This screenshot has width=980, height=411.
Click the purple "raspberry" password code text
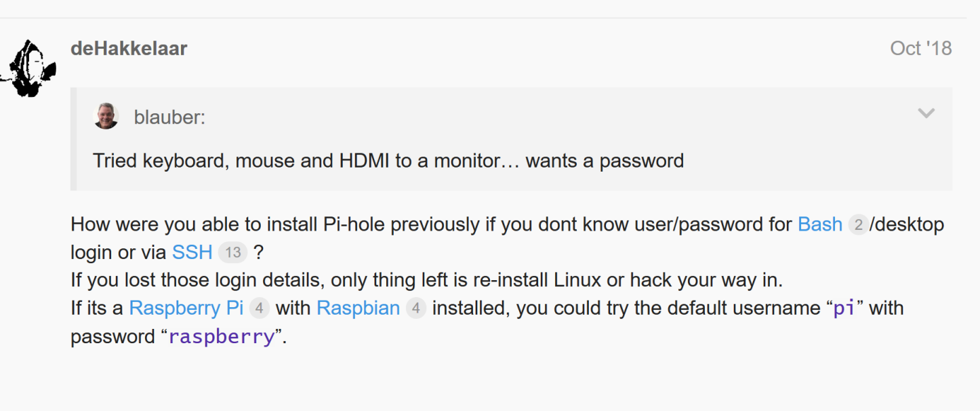tap(221, 336)
